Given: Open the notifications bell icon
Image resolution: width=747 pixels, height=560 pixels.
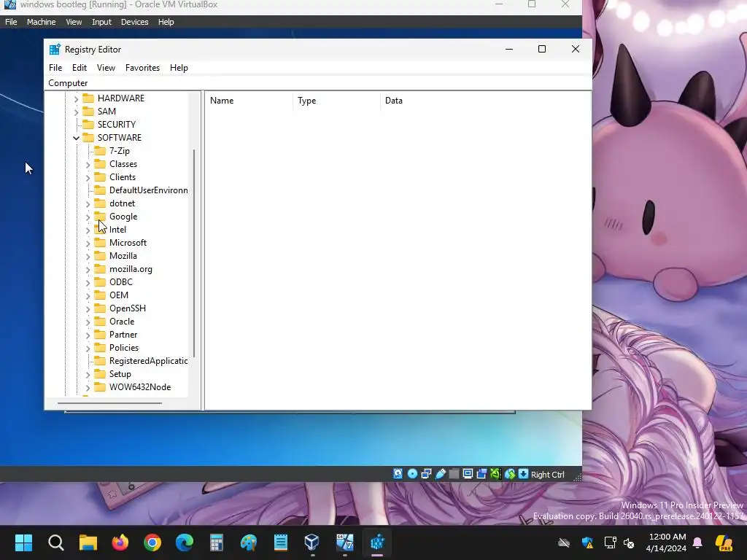Looking at the screenshot, I should tap(697, 542).
